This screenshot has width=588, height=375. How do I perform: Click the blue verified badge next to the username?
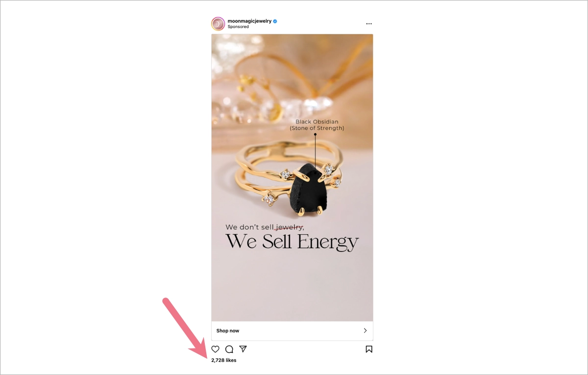tap(274, 21)
